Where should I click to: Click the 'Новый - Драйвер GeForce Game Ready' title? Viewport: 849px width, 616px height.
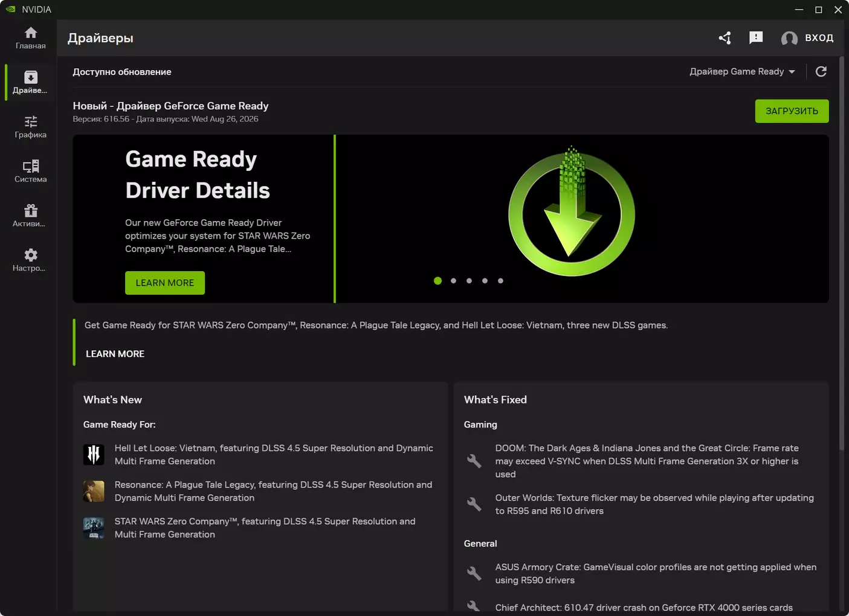(170, 106)
